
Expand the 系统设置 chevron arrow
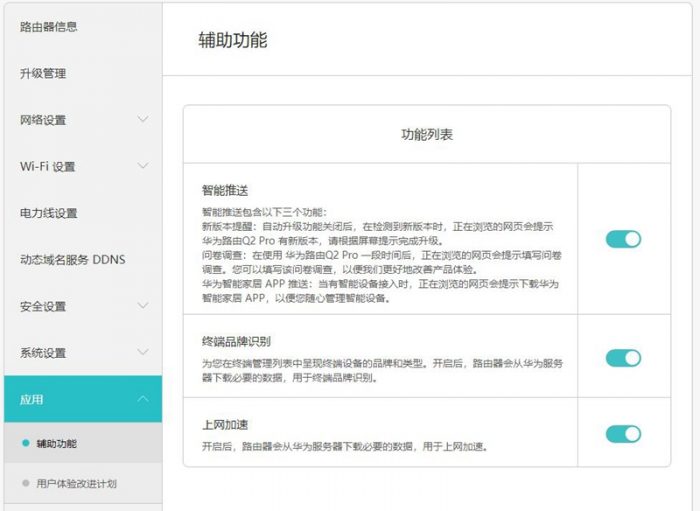point(143,353)
